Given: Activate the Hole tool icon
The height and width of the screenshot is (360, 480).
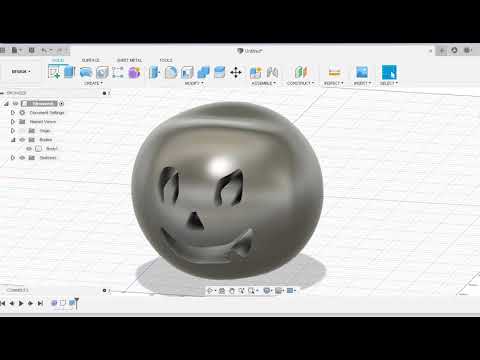Looking at the screenshot, I should click(x=102, y=72).
